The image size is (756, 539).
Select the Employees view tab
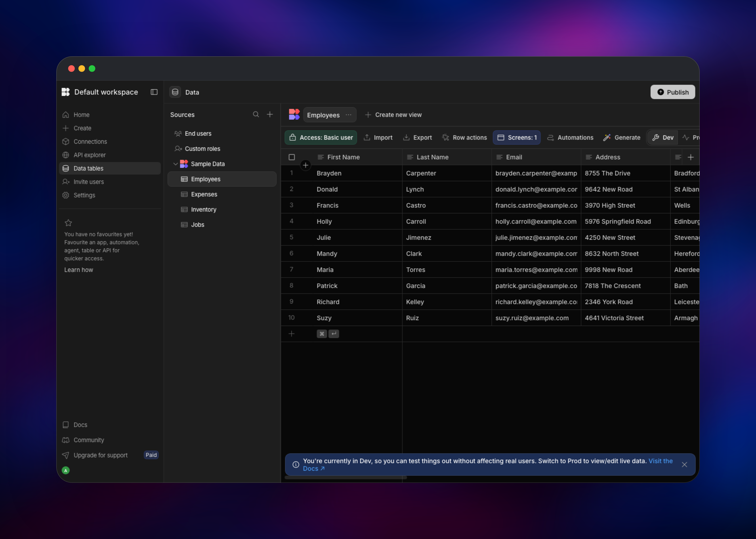click(x=330, y=115)
